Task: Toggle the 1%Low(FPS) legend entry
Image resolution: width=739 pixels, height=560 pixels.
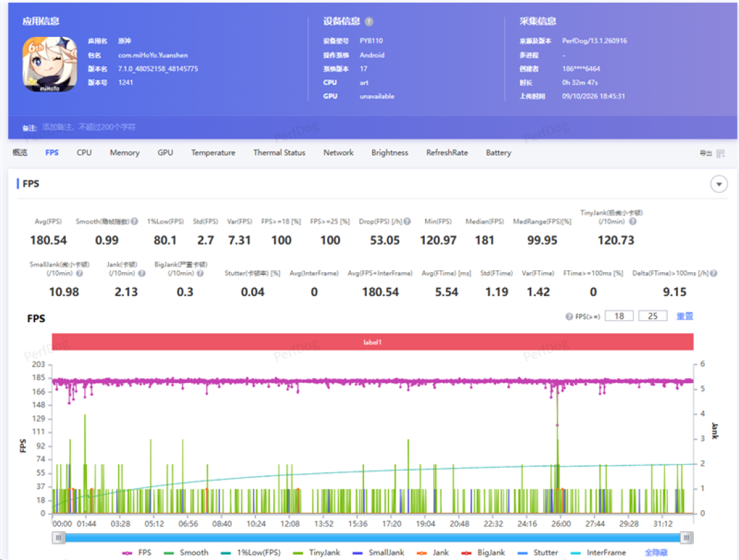Action: pyautogui.click(x=250, y=552)
